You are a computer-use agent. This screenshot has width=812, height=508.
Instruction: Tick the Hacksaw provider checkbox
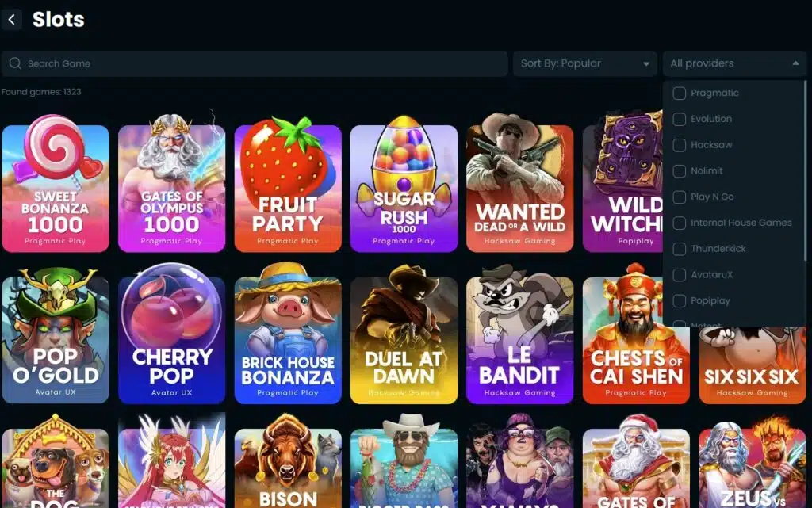point(679,145)
